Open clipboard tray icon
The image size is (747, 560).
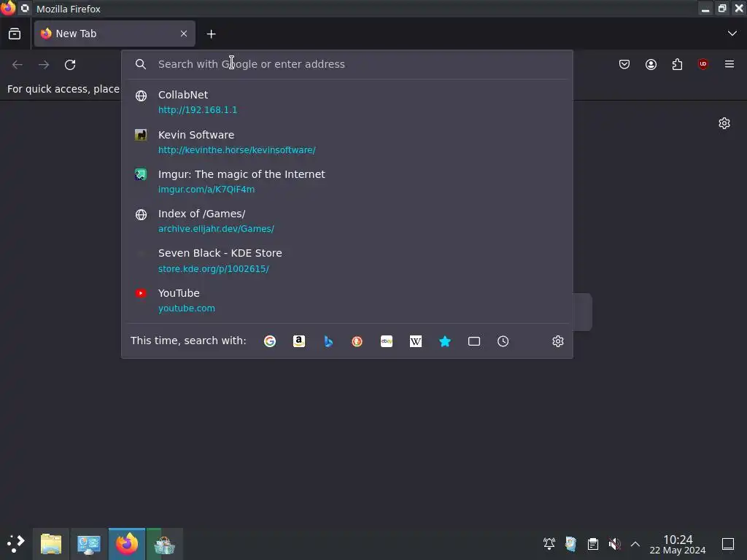[592, 543]
